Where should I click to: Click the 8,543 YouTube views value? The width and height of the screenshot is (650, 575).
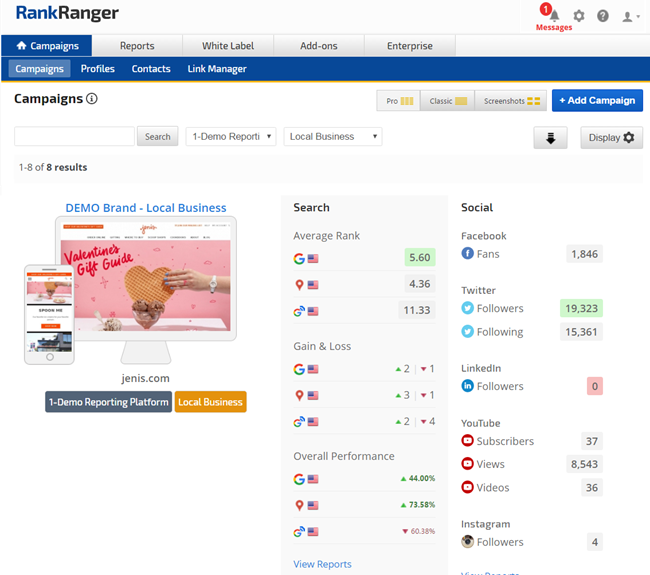click(x=584, y=464)
